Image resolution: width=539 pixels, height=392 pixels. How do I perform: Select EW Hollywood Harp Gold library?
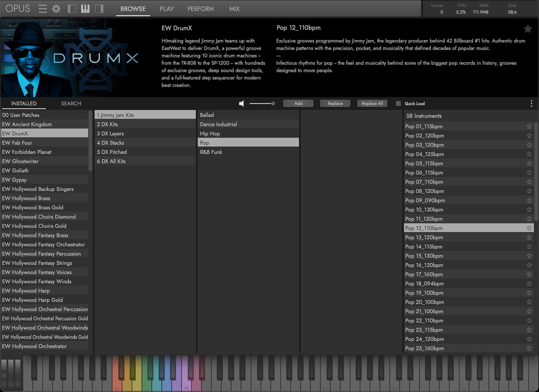pyautogui.click(x=45, y=300)
